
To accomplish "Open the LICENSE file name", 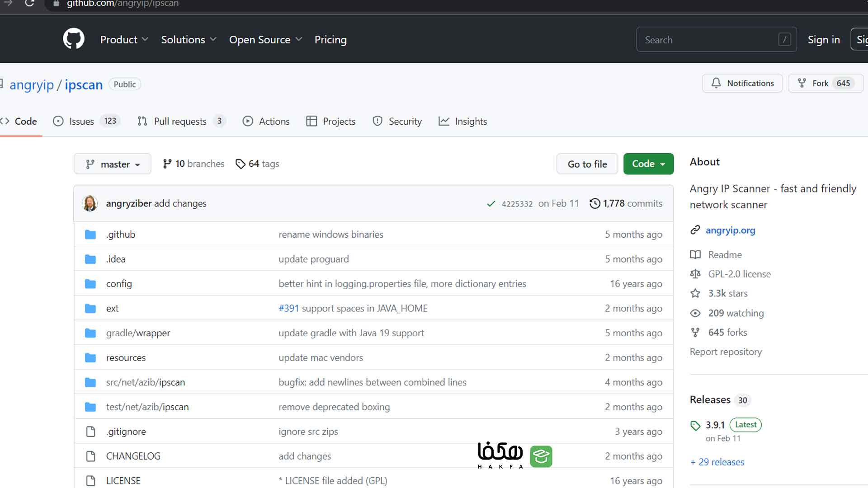I will click(123, 481).
